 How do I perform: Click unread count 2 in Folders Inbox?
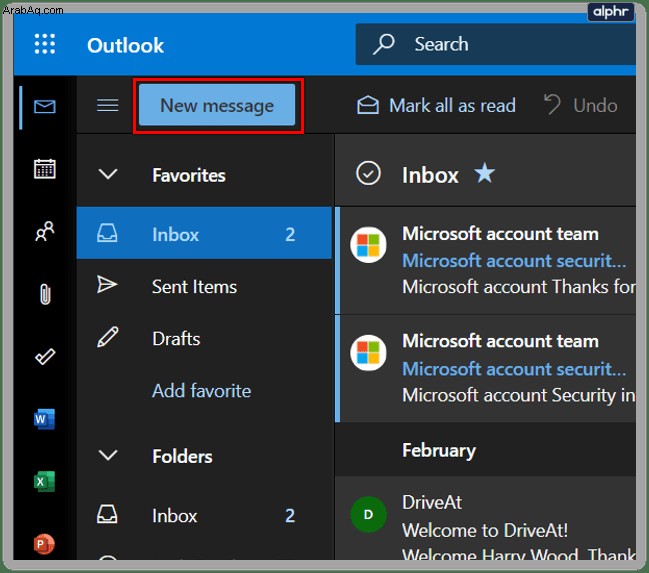point(290,515)
